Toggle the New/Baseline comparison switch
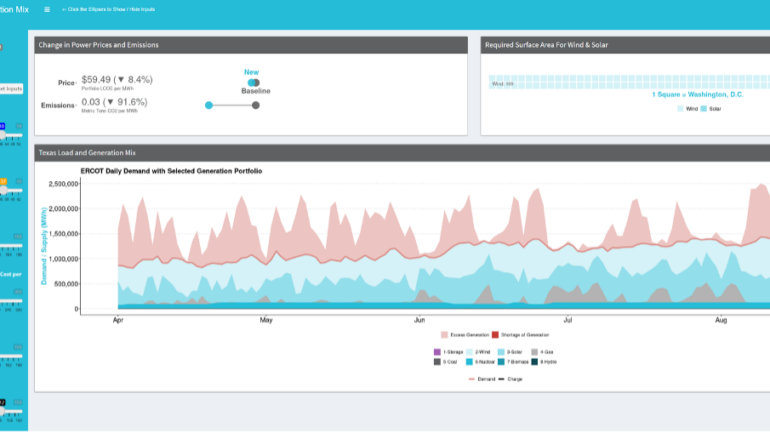This screenshot has height=433, width=770. tap(253, 83)
